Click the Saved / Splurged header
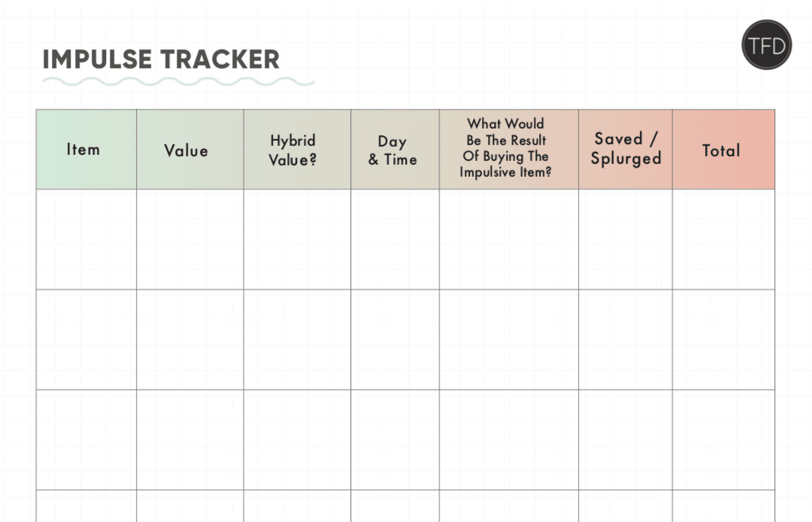Viewport: 812px width, 522px height. (x=626, y=149)
